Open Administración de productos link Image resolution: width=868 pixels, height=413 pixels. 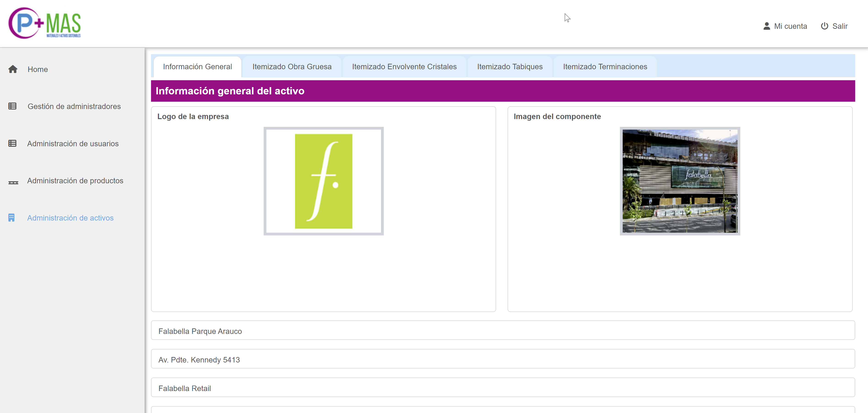click(x=75, y=181)
